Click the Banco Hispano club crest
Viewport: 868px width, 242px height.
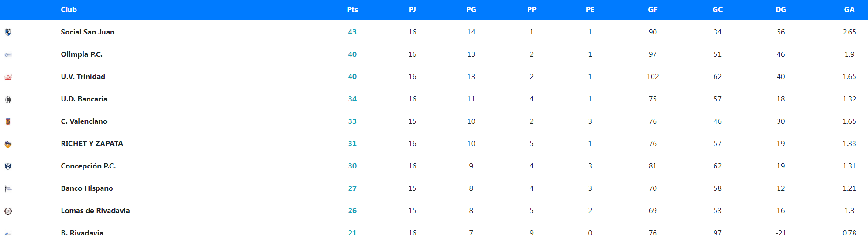[8, 189]
